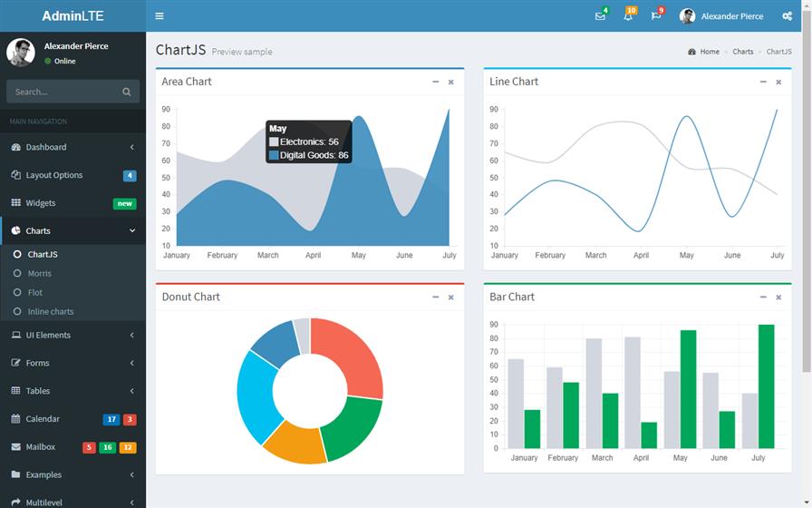The height and width of the screenshot is (508, 812).
Task: Click the search magnifier icon
Action: click(x=127, y=92)
